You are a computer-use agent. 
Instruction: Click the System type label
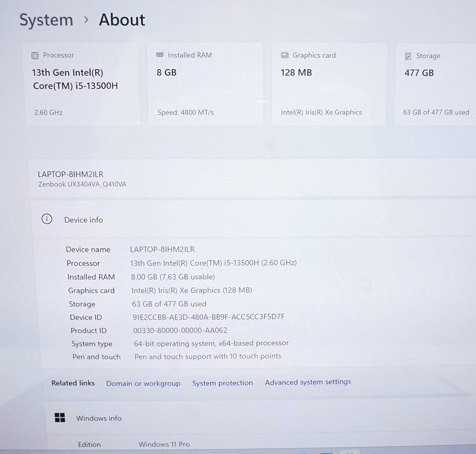coord(92,344)
